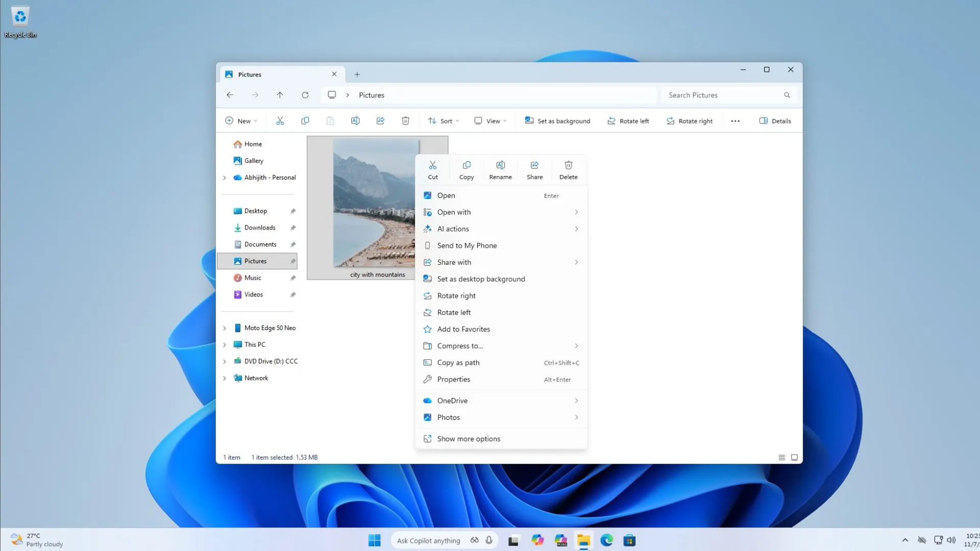
Task: Click Show more options in the context menu
Action: coord(468,438)
